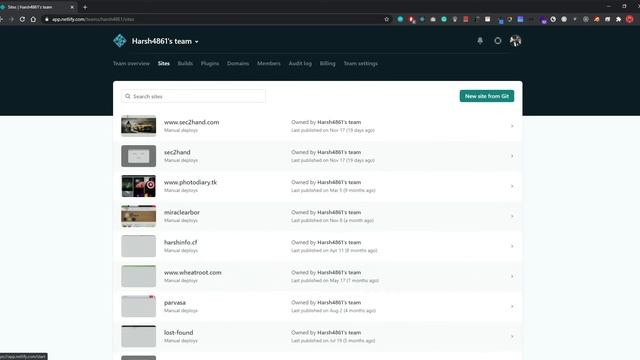This screenshot has height=360, width=640.
Task: Click the lost-found site thumbnail
Action: click(138, 336)
